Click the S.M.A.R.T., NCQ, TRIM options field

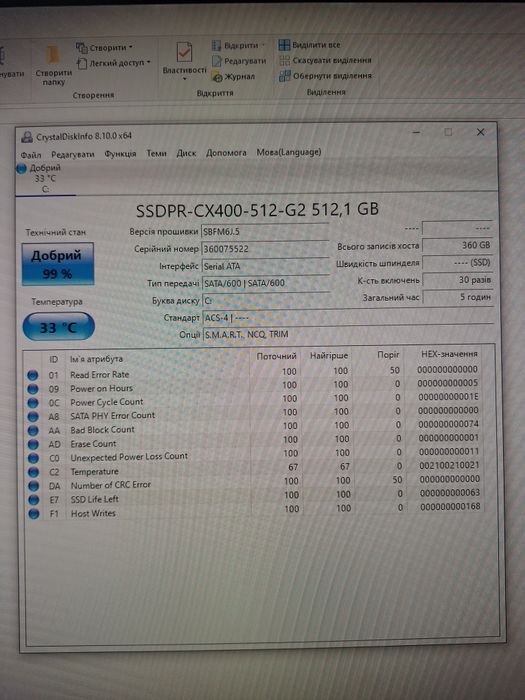point(348,334)
